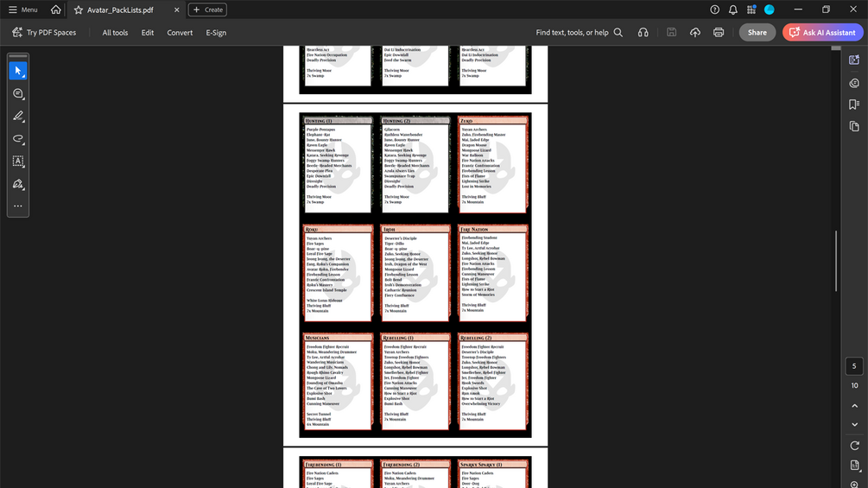Go to previous page up arrow
The image size is (868, 488).
pyautogui.click(x=854, y=406)
